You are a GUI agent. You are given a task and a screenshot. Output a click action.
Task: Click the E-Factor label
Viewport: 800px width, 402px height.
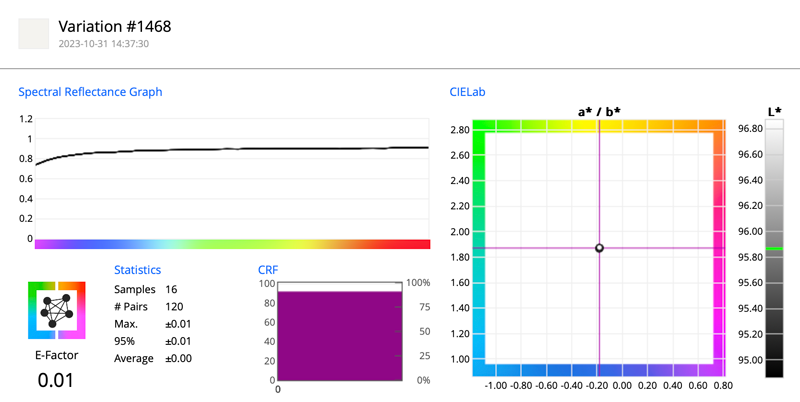click(57, 355)
